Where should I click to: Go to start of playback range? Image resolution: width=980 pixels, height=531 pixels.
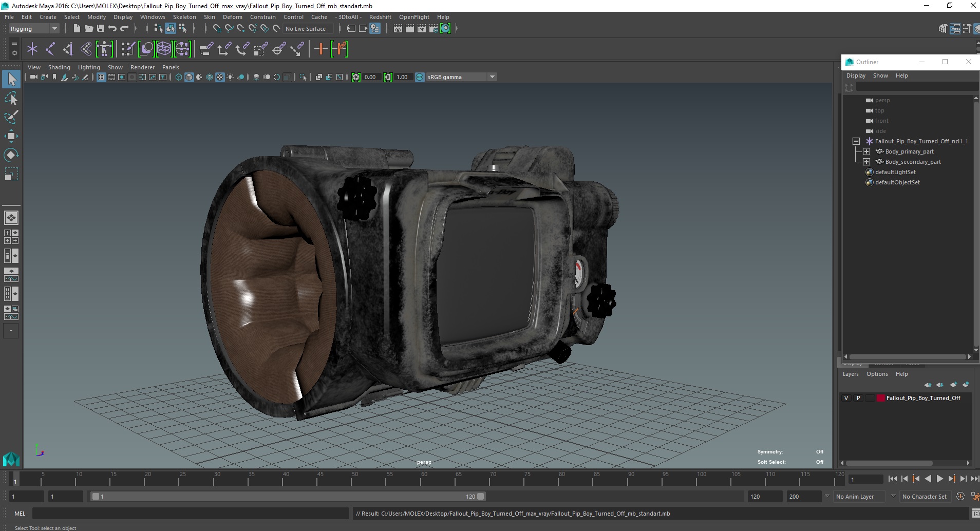[892, 479]
